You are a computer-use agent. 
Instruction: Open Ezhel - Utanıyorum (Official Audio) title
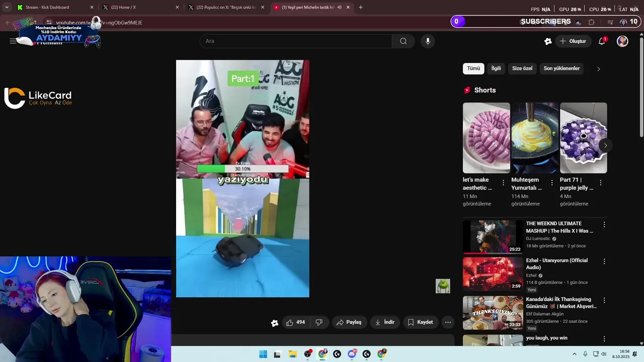[557, 264]
